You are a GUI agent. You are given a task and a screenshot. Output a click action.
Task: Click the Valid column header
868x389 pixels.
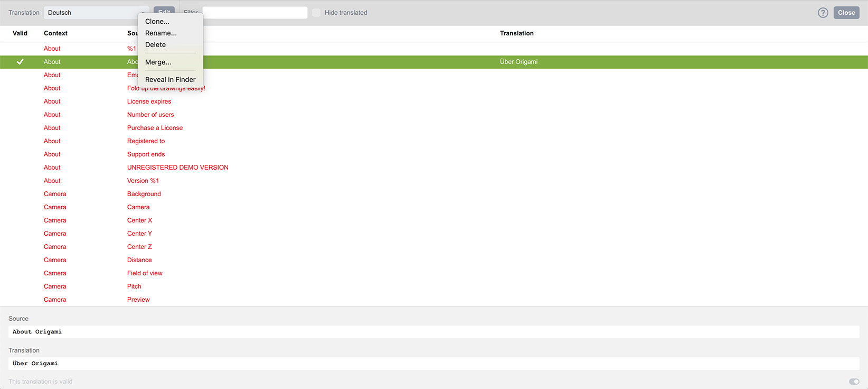pyautogui.click(x=20, y=33)
